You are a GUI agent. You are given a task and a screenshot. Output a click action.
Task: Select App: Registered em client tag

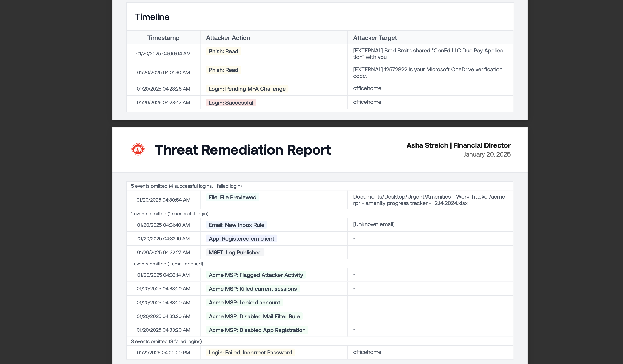241,238
